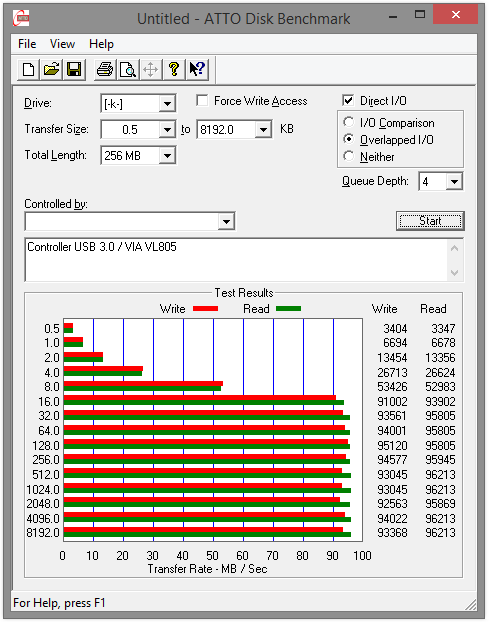Click the 'For Help, press F1' status text
Viewport: 491px width, 622px height.
click(x=59, y=603)
